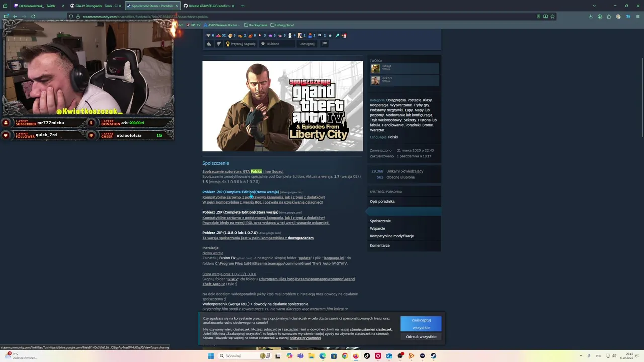The width and height of the screenshot is (644, 362).
Task: Open Do obejrzenia bookmark folder
Action: [256, 25]
